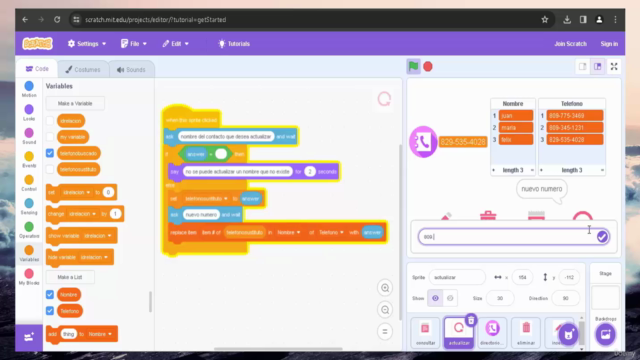This screenshot has width=640, height=360.
Task: Enter full screen stage mode
Action: pyautogui.click(x=614, y=67)
